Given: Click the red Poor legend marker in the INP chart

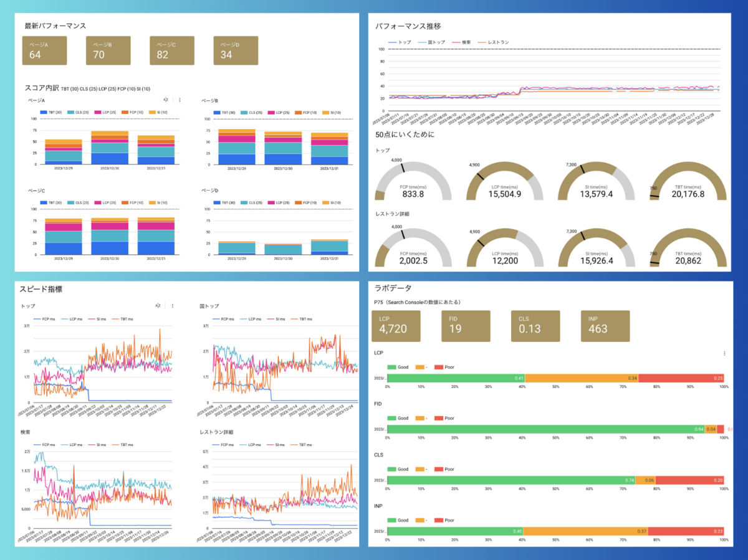Looking at the screenshot, I should [438, 520].
